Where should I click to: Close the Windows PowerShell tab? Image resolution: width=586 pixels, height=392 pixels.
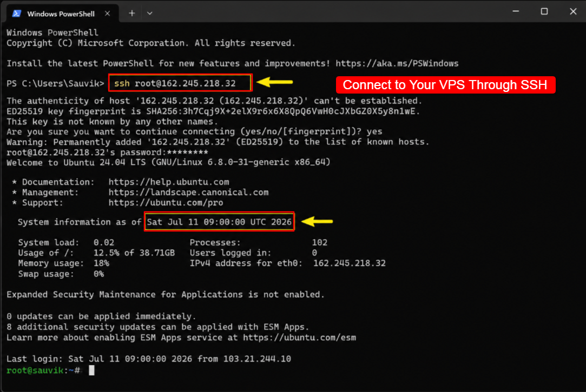click(107, 14)
